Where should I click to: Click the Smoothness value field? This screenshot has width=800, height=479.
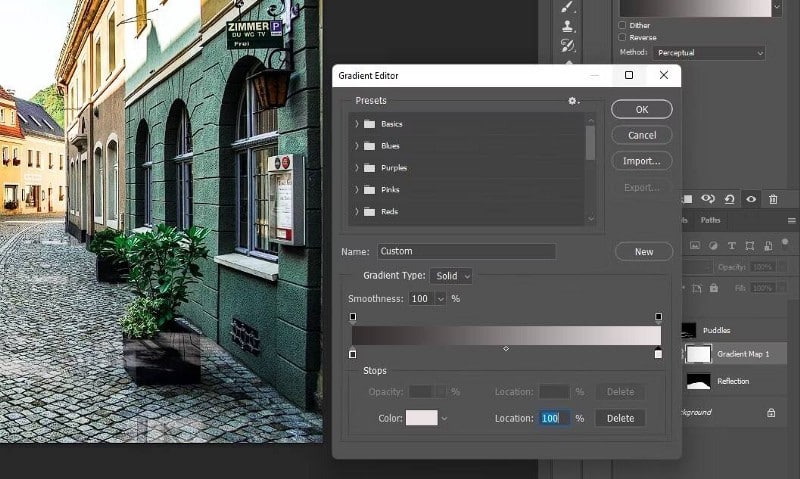point(421,299)
